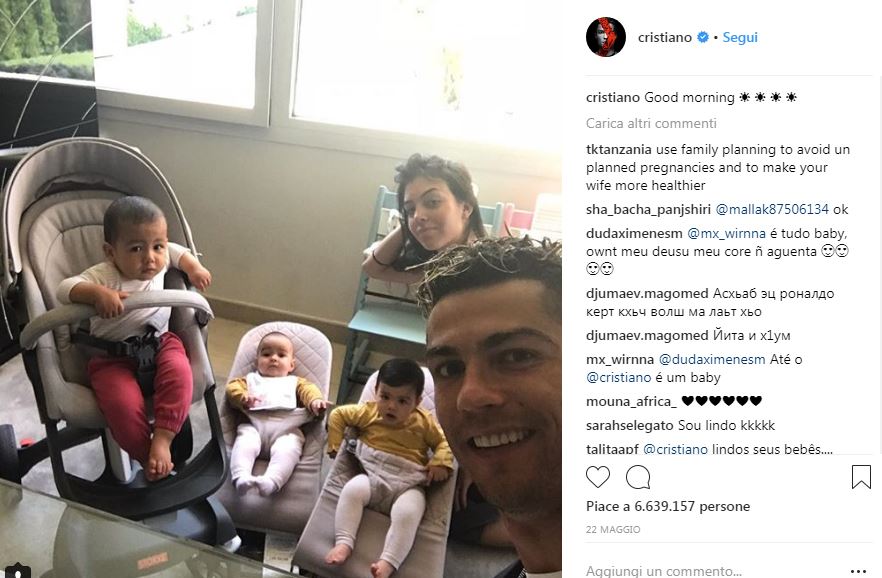Expand Carica altri commenti
Screen dimensions: 882x578
tap(651, 123)
